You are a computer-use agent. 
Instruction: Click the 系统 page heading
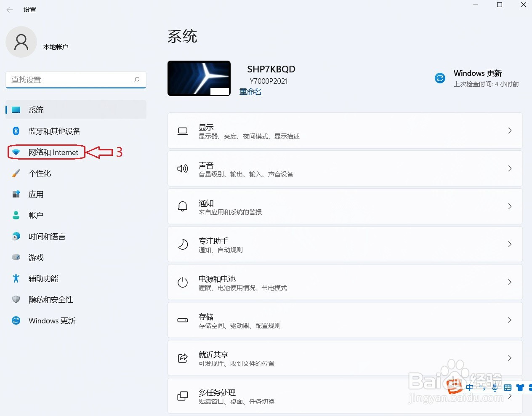[x=182, y=36]
